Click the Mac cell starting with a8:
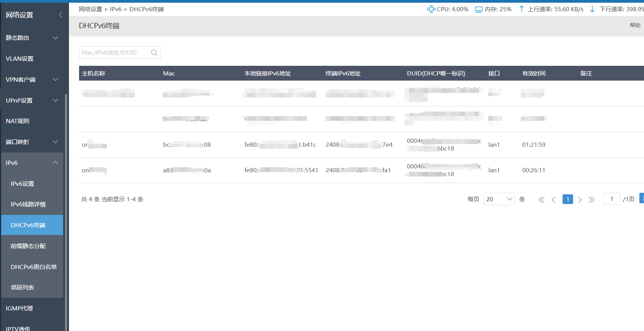The height and width of the screenshot is (331, 644). [x=187, y=170]
